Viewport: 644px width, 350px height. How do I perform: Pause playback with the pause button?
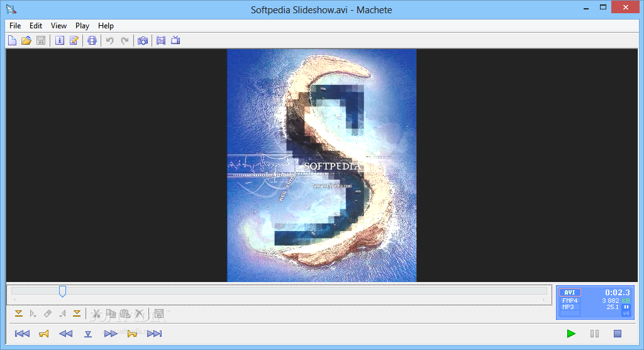point(594,334)
